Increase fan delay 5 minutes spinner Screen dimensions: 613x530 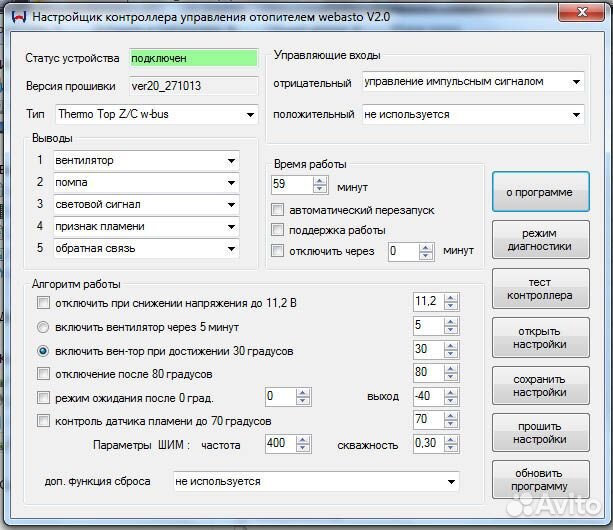click(x=451, y=322)
